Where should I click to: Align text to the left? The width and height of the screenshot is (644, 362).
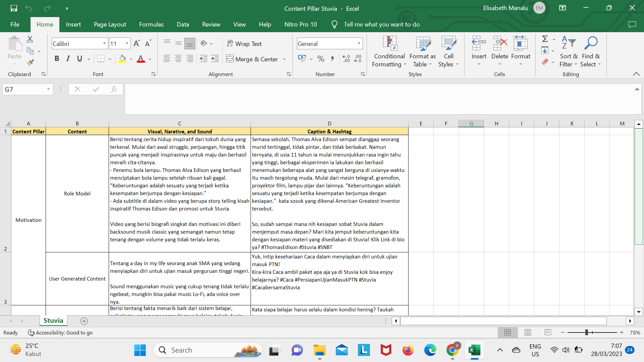167,59
